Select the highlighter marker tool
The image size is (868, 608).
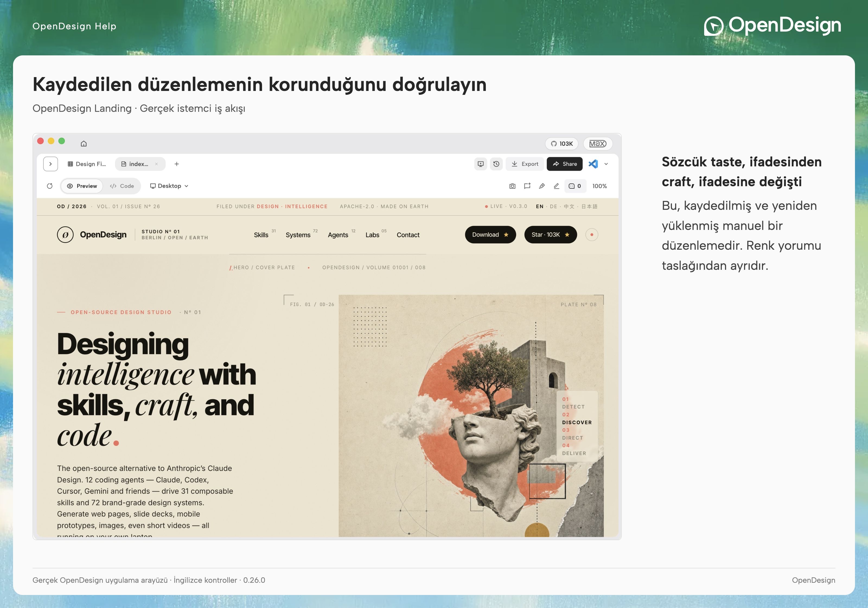coord(542,186)
